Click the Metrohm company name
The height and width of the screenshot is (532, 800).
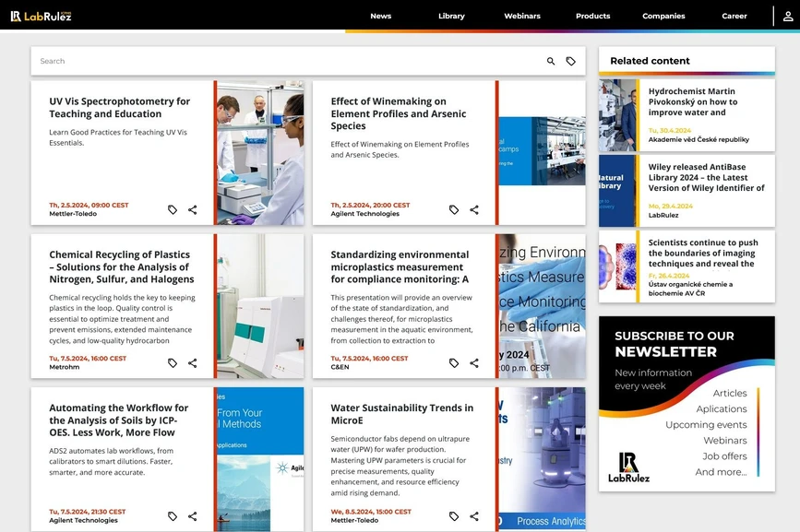pos(65,367)
